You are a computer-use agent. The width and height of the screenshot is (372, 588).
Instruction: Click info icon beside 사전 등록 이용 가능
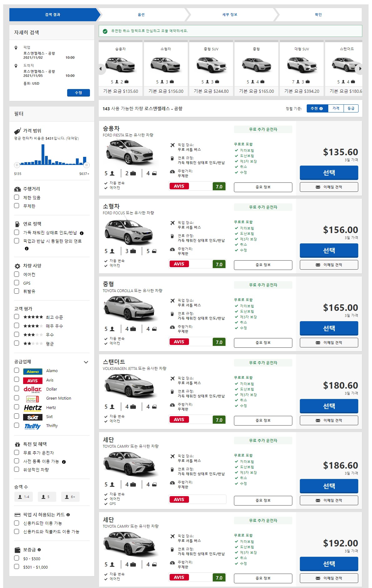64,462
